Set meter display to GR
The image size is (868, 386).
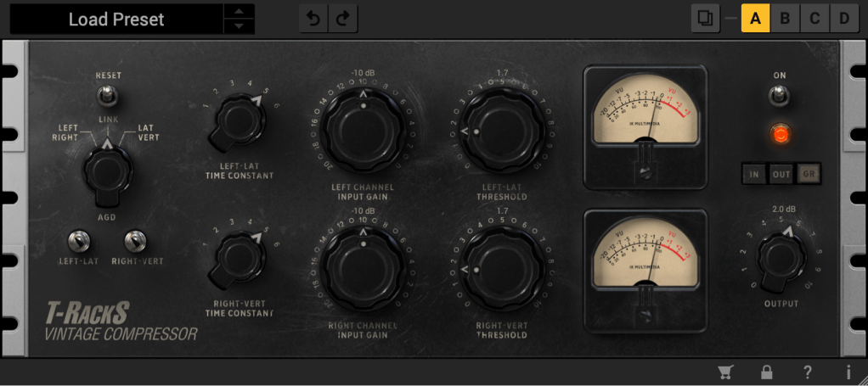pos(808,175)
